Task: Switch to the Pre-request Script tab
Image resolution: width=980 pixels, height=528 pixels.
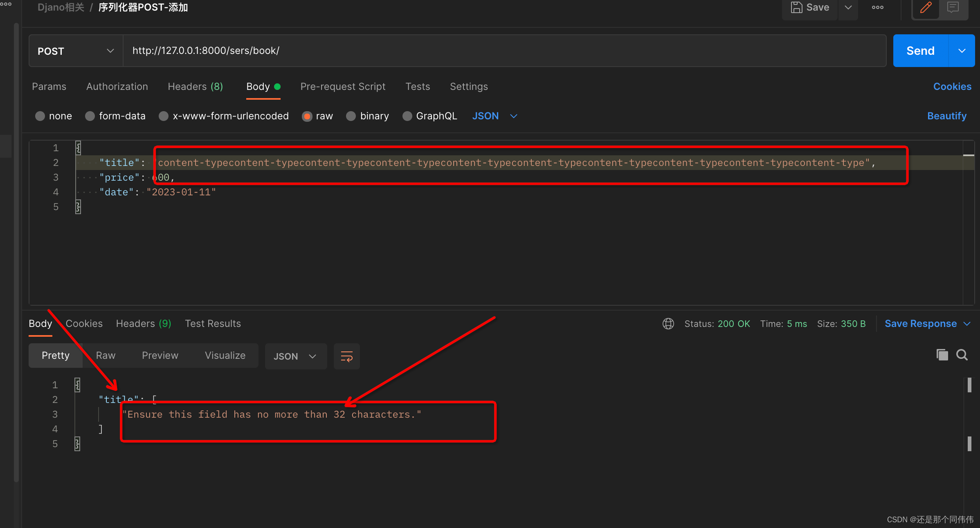Action: pos(343,87)
